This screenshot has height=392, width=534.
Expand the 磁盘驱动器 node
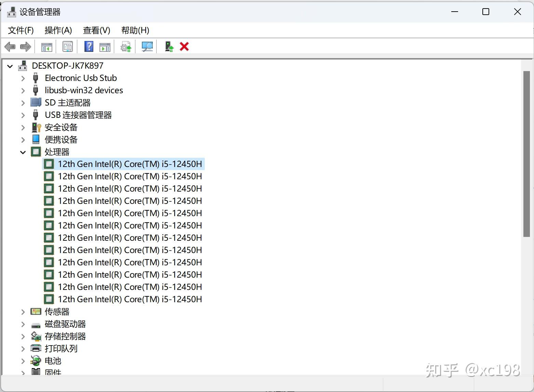(x=23, y=324)
